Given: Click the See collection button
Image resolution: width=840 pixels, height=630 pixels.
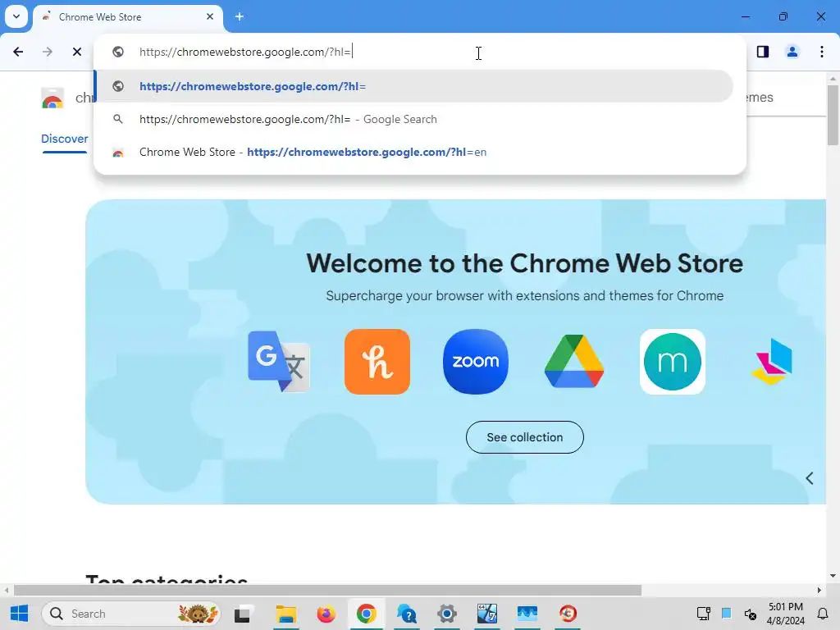Looking at the screenshot, I should (524, 437).
